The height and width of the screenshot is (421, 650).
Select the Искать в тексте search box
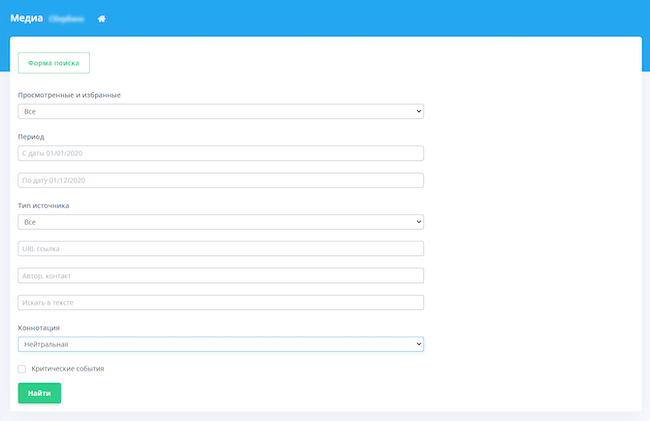(221, 302)
